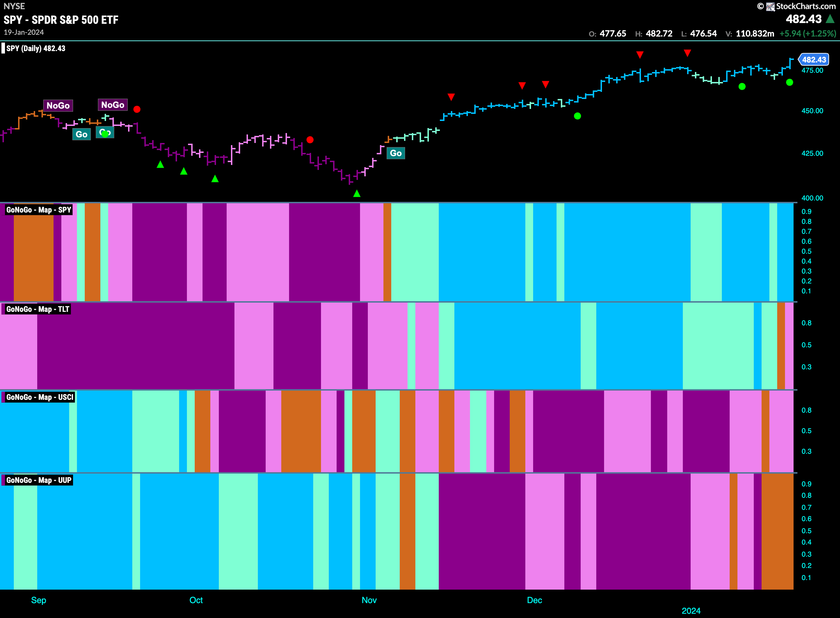This screenshot has width=840, height=618.
Task: Click the low value 476.54
Action: pyautogui.click(x=703, y=34)
